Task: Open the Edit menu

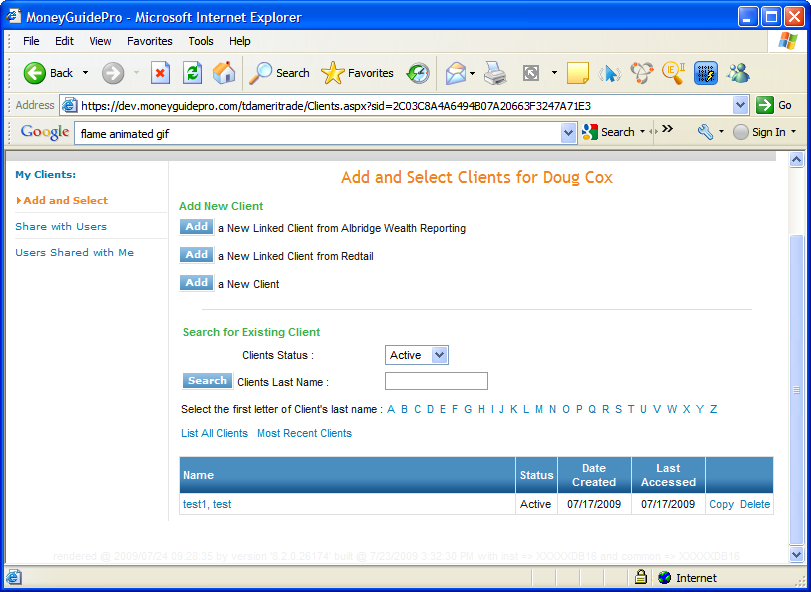Action: click(x=65, y=41)
